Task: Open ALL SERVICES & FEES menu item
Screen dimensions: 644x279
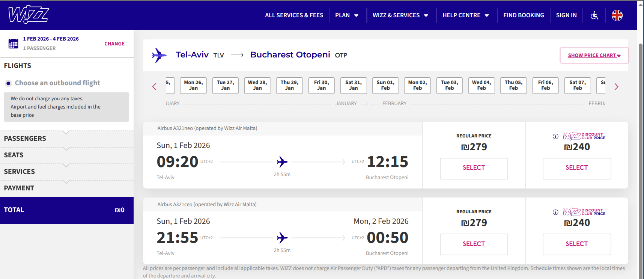Action: coord(294,15)
